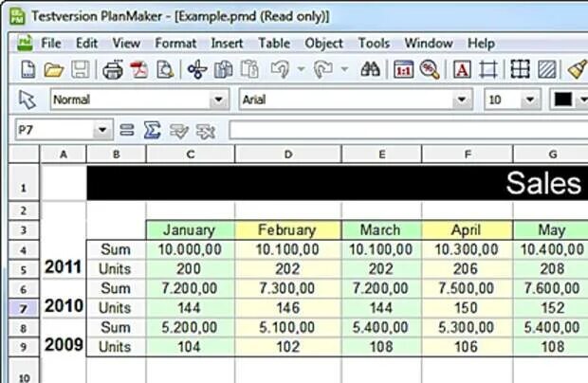
Task: Open the font size 10 dropdown
Action: click(530, 100)
